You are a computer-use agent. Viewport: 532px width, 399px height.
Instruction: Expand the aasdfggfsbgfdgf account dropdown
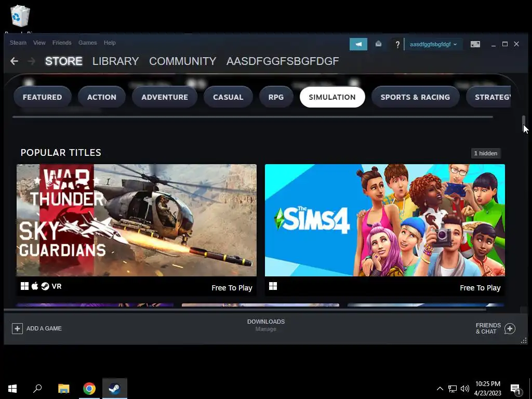(433, 45)
